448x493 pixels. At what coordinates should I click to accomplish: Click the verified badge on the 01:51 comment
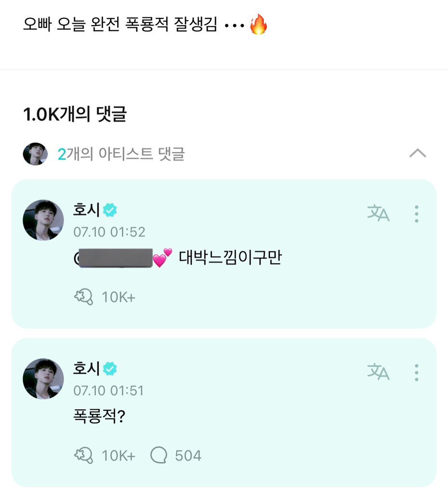[110, 369]
